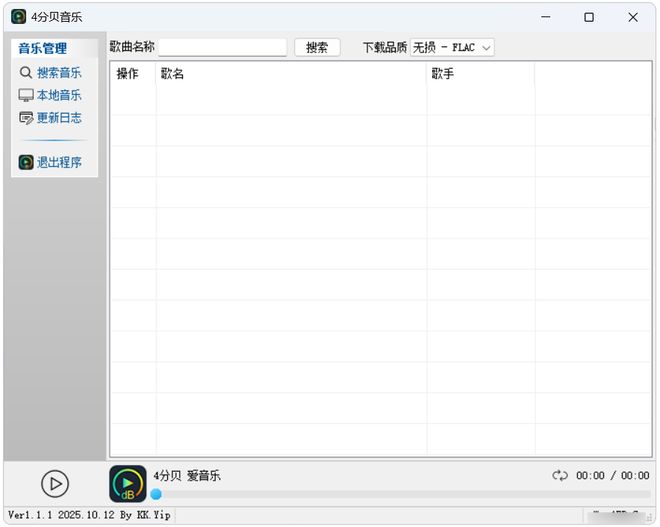
Task: Sort by the 歌名 column header
Action: 290,74
